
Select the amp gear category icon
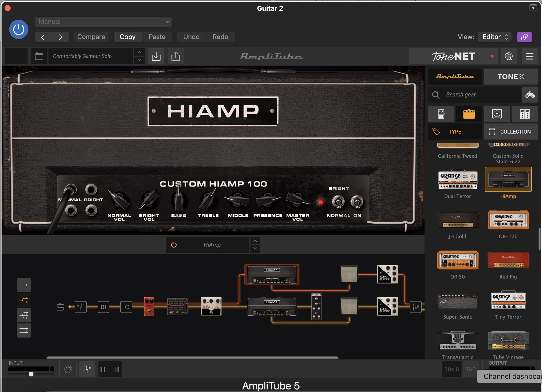pos(469,114)
